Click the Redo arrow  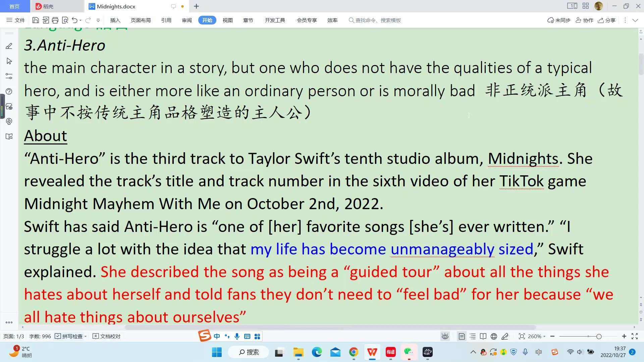pyautogui.click(x=88, y=20)
